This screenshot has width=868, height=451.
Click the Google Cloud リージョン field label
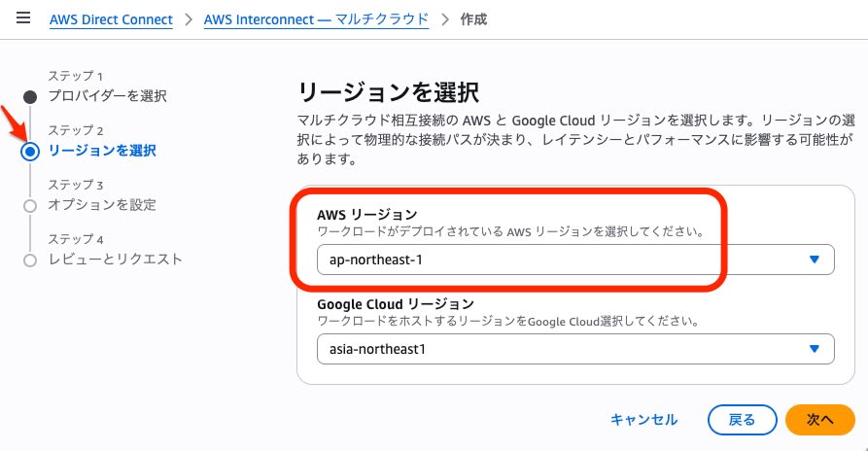(x=396, y=304)
